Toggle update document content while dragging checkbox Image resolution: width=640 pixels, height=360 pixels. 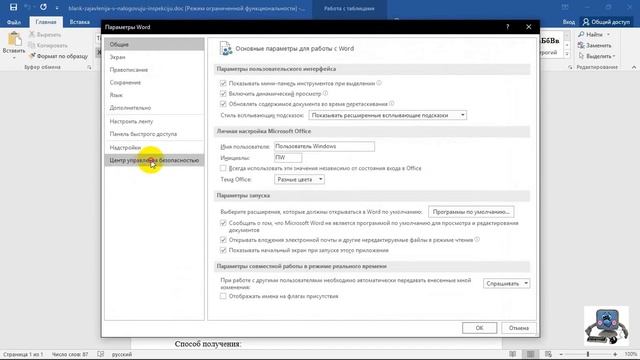(223, 104)
